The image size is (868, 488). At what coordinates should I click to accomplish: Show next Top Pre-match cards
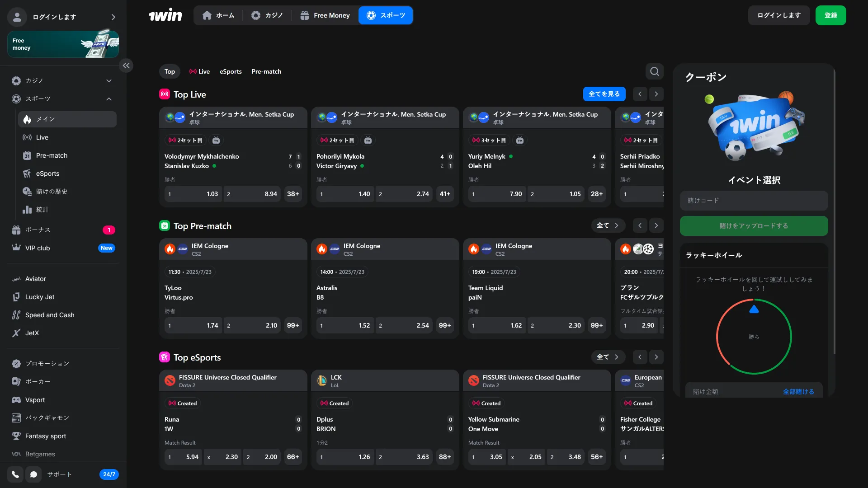click(x=656, y=225)
